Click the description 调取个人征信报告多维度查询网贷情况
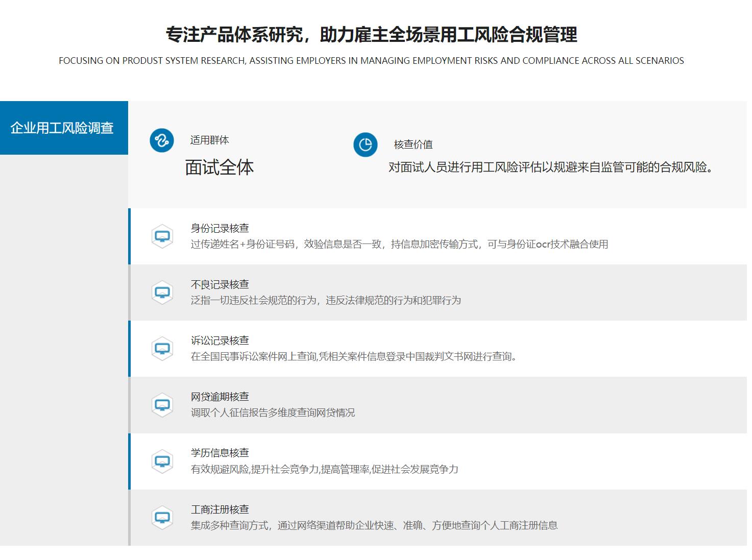Viewport: 752px width, 560px height. 273,412
